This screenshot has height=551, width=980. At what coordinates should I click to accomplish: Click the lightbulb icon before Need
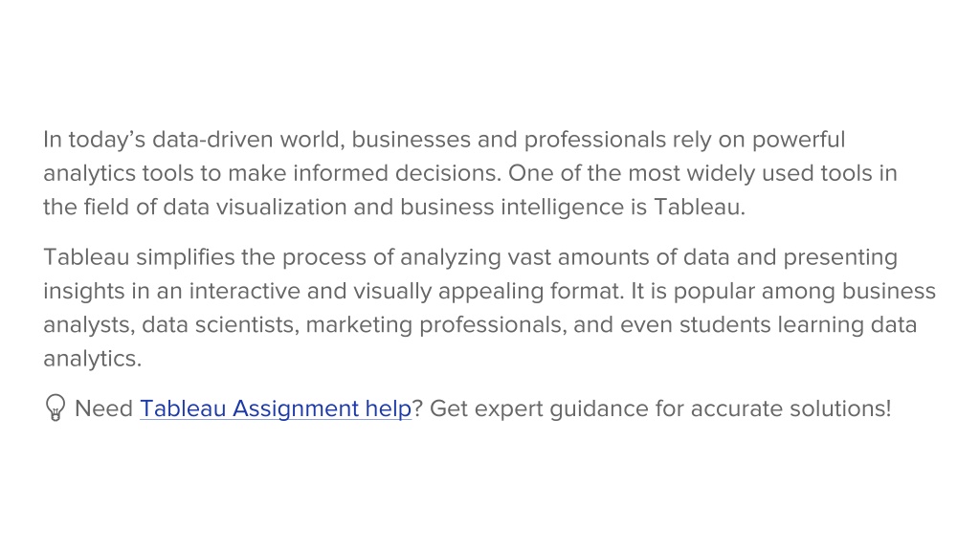(55, 408)
